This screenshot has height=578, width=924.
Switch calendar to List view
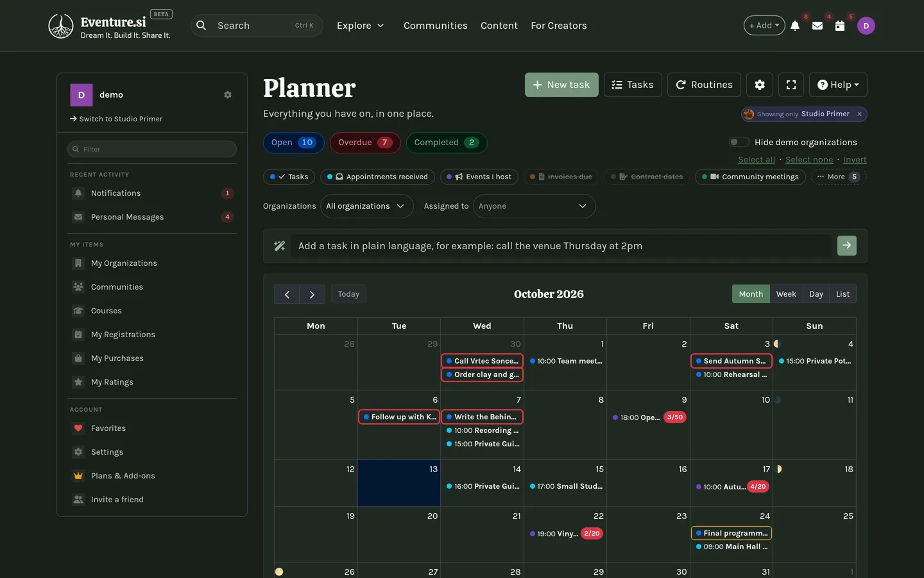pos(843,294)
